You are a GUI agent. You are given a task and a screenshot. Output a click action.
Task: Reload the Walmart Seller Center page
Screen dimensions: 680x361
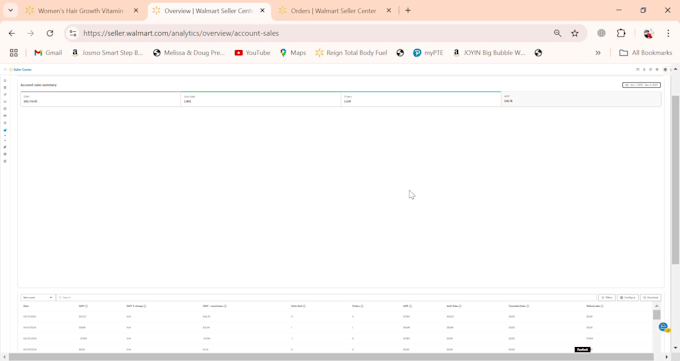pos(50,33)
